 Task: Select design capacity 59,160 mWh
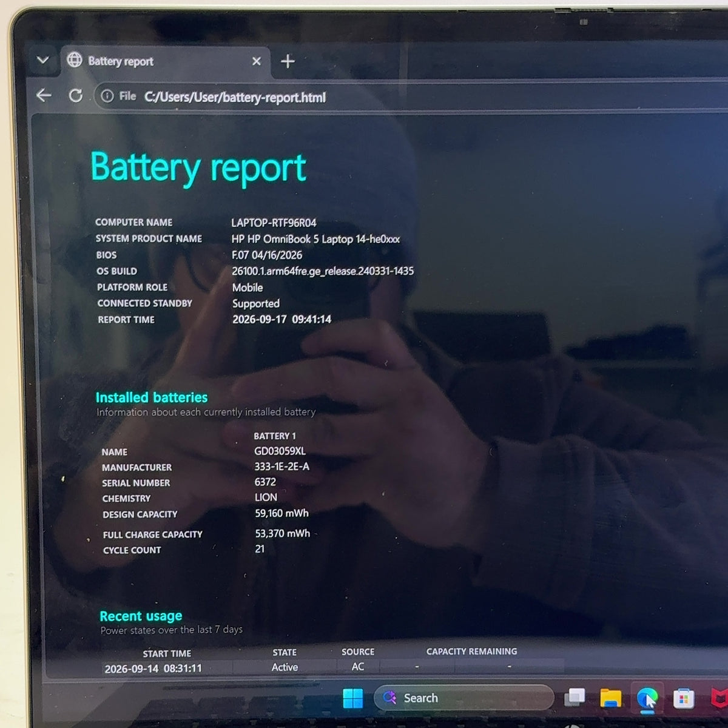(x=282, y=513)
